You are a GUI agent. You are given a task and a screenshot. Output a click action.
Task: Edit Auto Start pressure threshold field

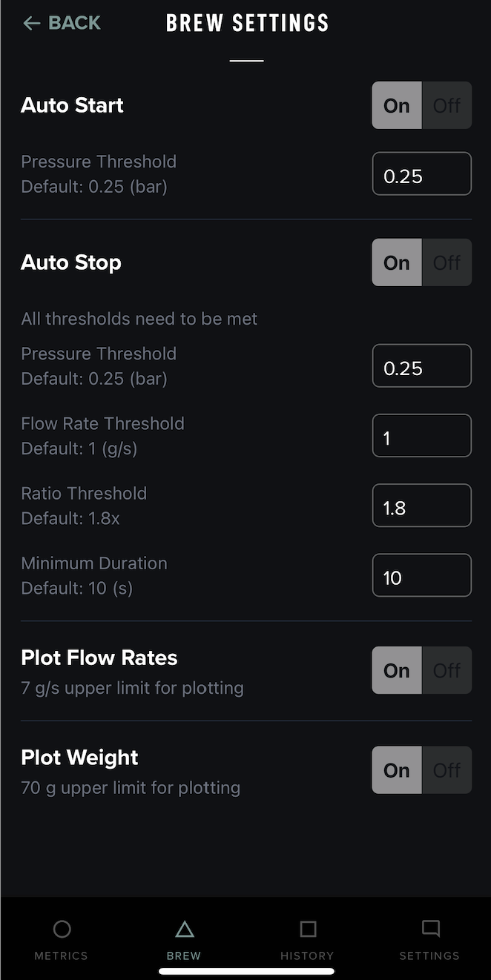click(421, 174)
